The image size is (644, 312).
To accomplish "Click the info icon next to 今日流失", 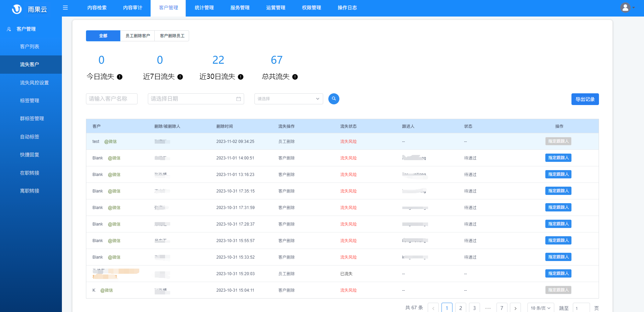I will tap(120, 77).
